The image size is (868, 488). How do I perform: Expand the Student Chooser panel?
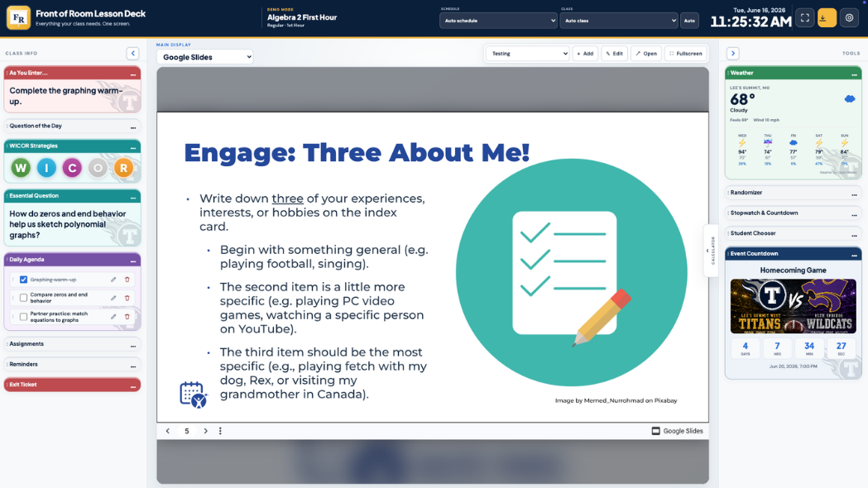click(794, 233)
